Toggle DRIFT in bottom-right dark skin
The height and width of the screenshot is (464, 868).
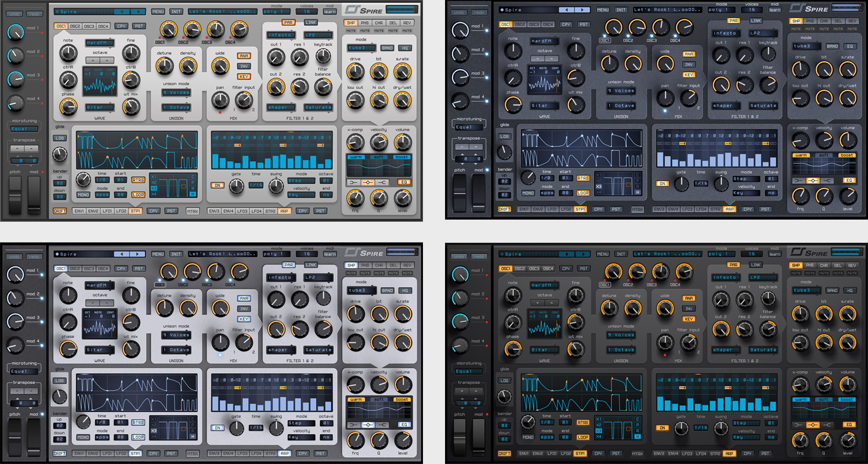tap(504, 453)
